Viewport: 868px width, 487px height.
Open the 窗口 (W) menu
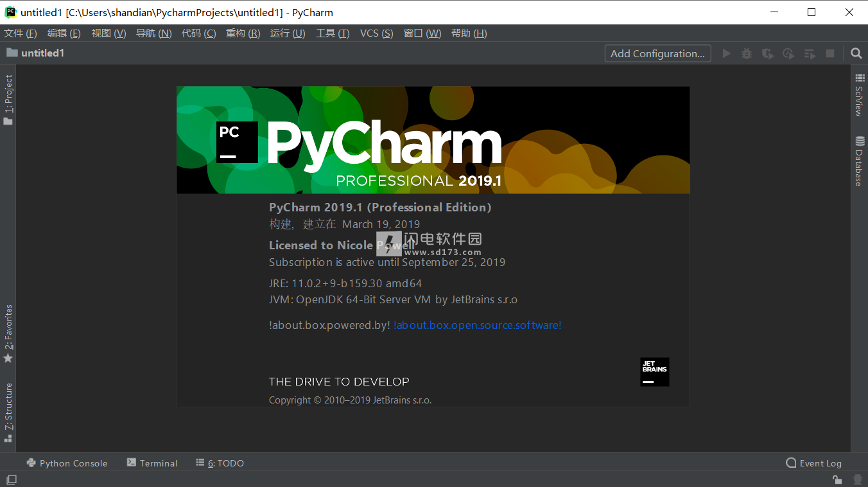(x=422, y=33)
